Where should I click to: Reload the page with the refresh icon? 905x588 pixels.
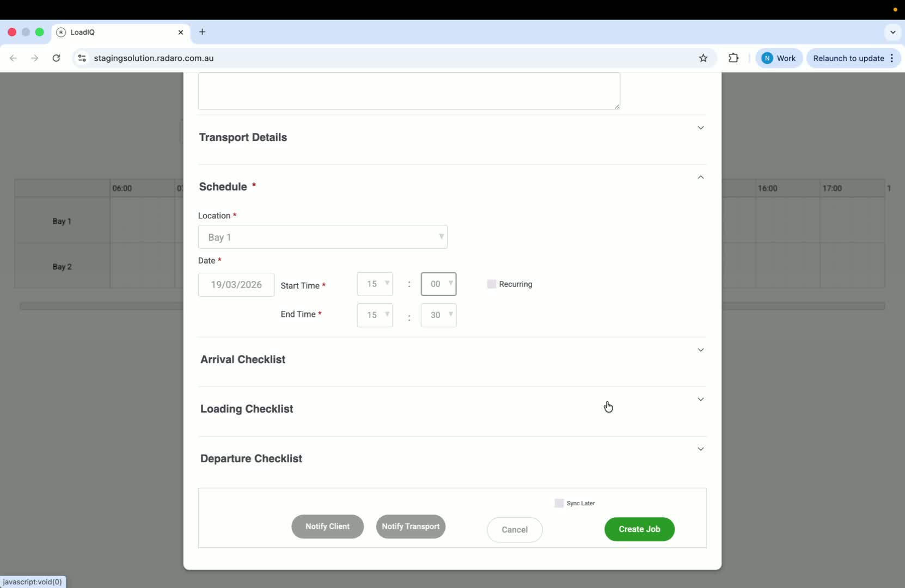coord(56,58)
